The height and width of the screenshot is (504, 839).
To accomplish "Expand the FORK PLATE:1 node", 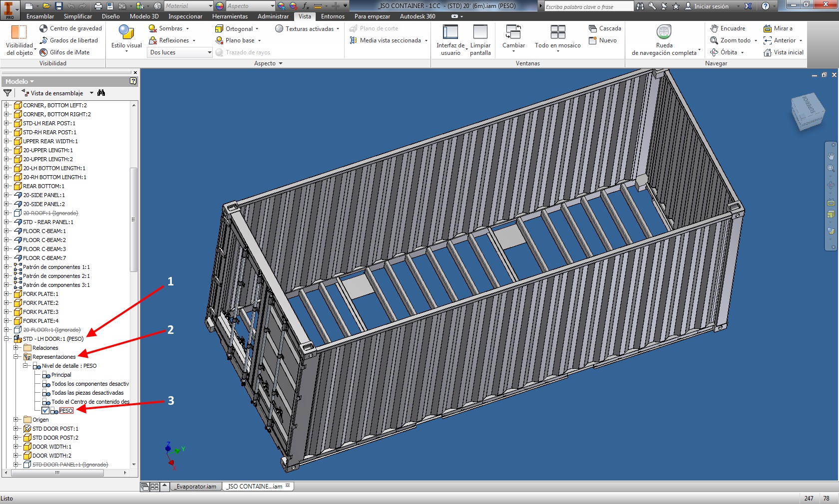I will tap(6, 294).
